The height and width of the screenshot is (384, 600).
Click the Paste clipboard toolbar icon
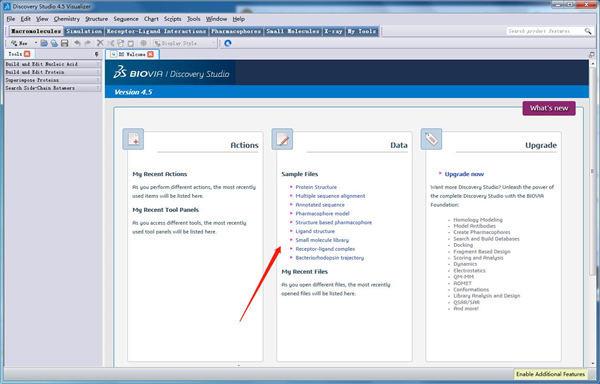(x=130, y=44)
